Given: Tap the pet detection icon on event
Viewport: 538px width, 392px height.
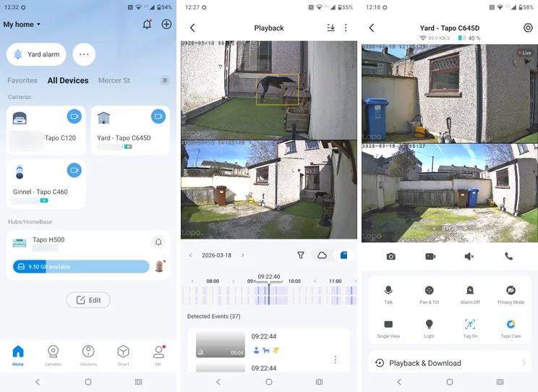Looking at the screenshot, I should tap(266, 351).
